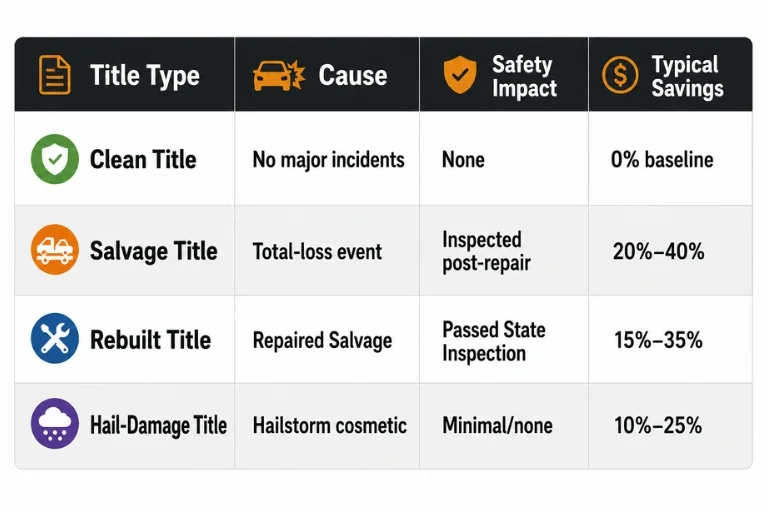This screenshot has height=512, width=768.
Task: Click the orange crashed car icon
Action: [279, 75]
